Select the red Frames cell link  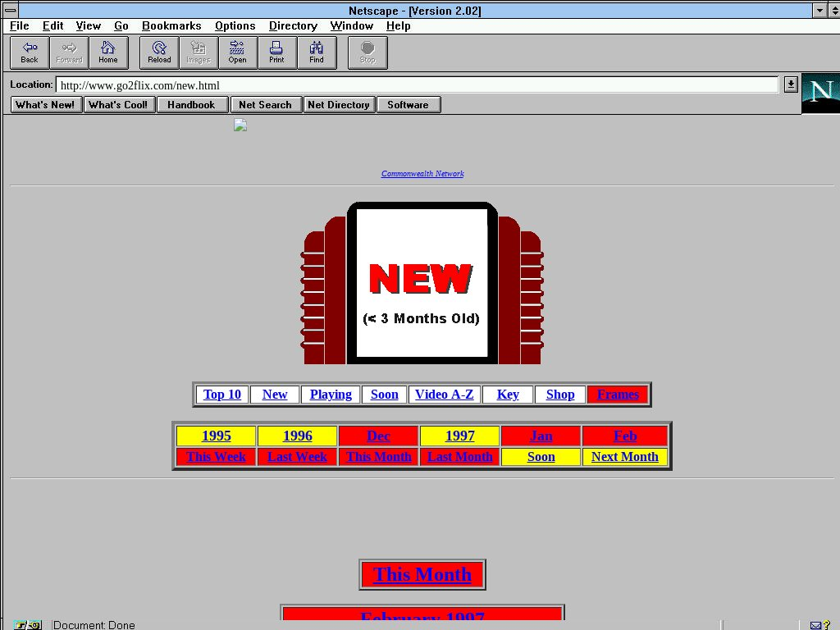pyautogui.click(x=618, y=395)
